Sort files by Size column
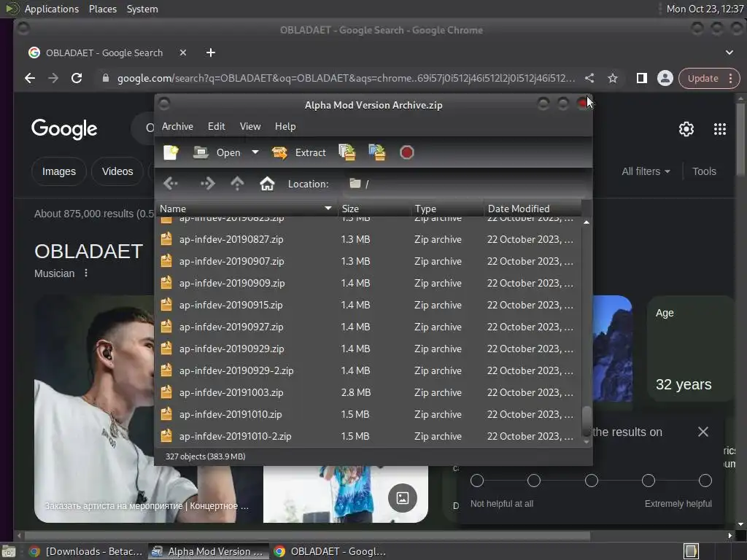This screenshot has height=560, width=747. point(374,209)
